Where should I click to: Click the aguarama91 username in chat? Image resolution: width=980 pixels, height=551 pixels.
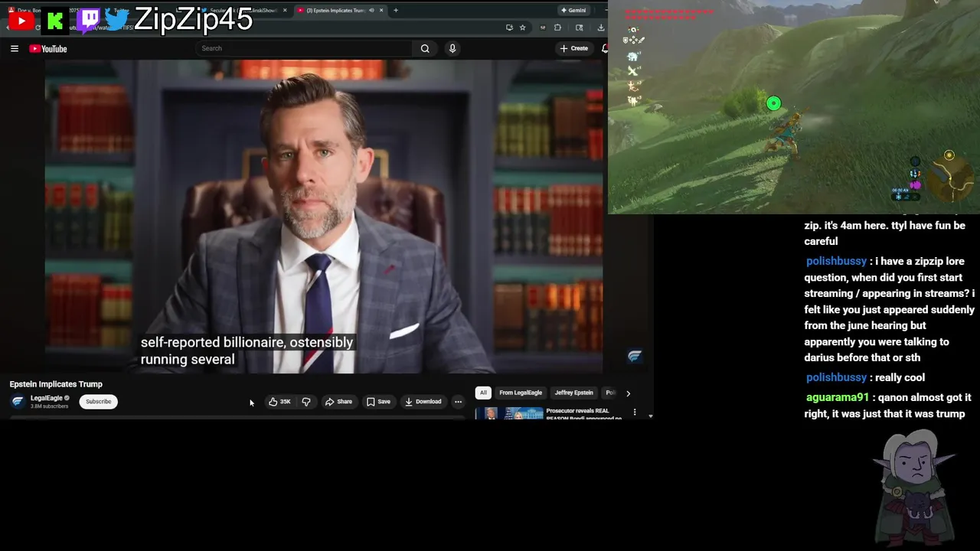point(838,397)
